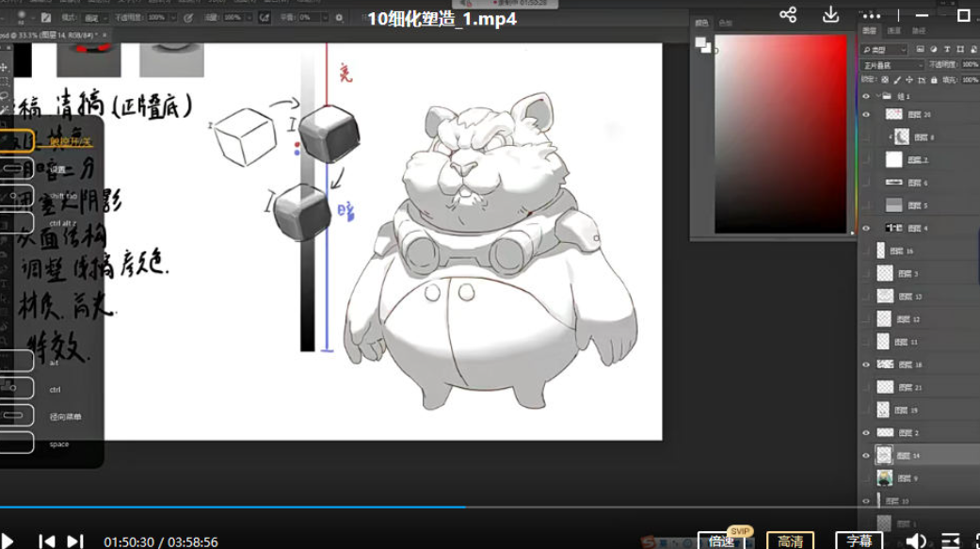The image size is (980, 549).
Task: Hide layer 图层 10 via eye icon
Action: coord(866,501)
